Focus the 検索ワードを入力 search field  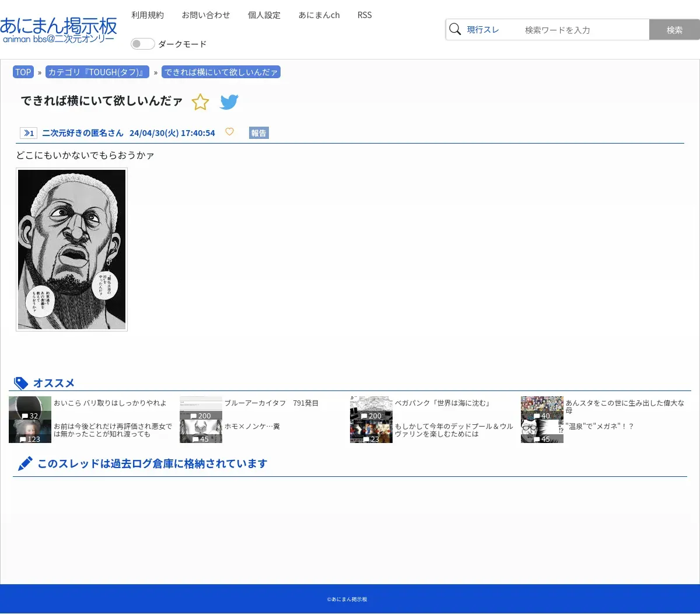[x=583, y=30]
